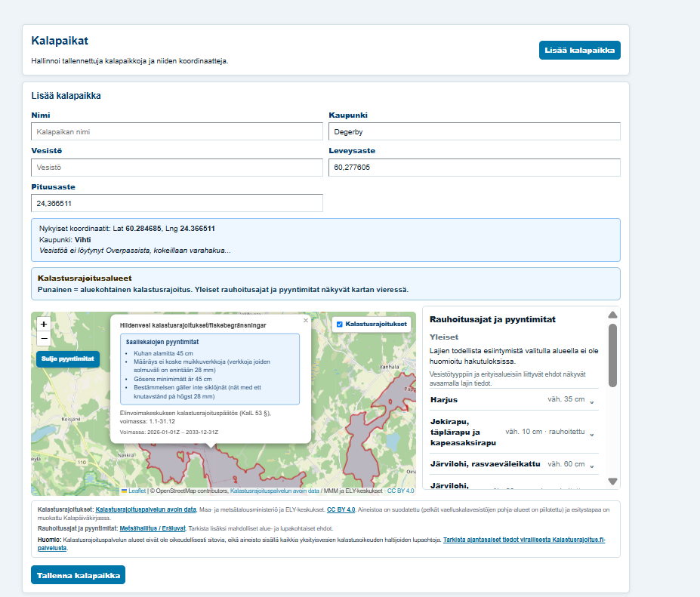Expand Jokirapu, täplärapu ja kapeasaksirapu row
700x597 pixels.
point(592,433)
